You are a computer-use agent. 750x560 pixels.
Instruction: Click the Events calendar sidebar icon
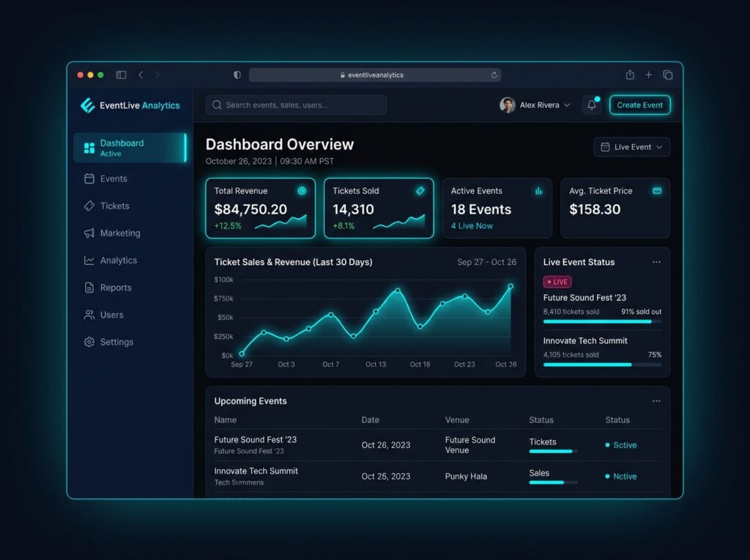(89, 179)
